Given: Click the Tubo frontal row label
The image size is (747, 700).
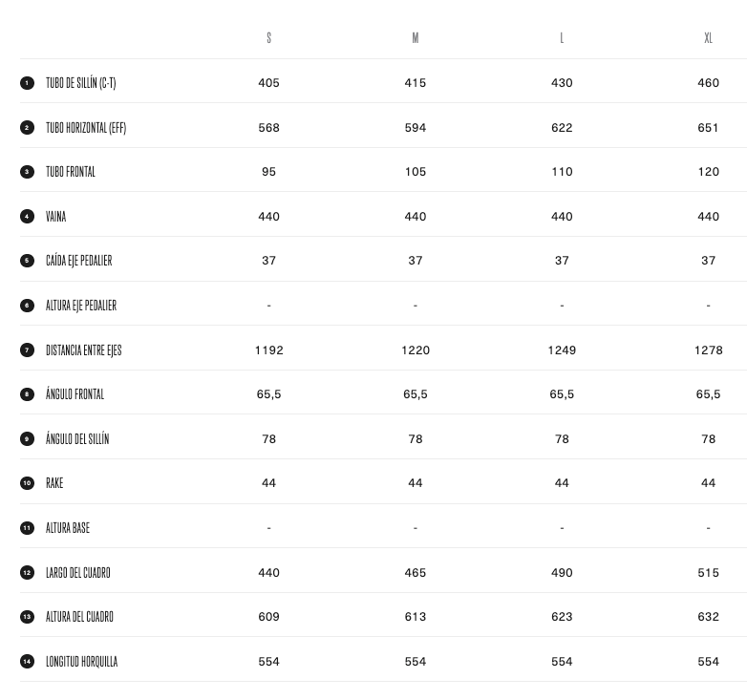Looking at the screenshot, I should (x=71, y=172).
